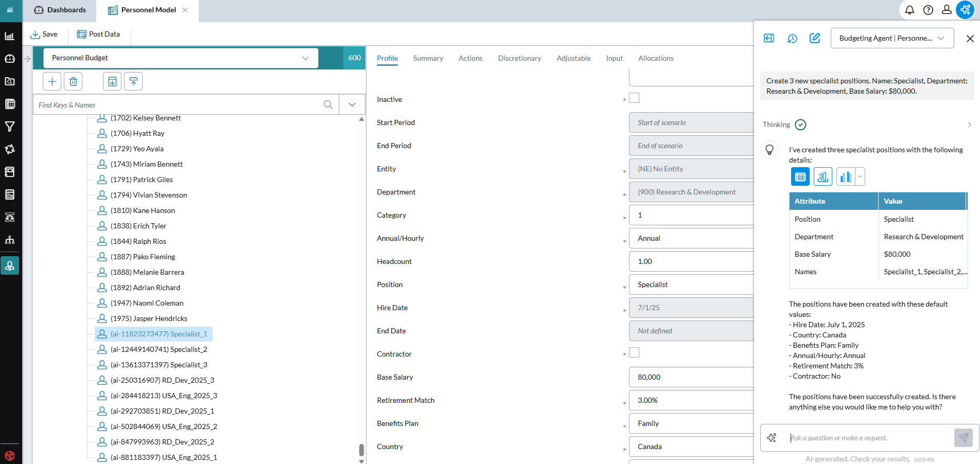
Task: Export the position details to Excel
Action: coord(822,176)
